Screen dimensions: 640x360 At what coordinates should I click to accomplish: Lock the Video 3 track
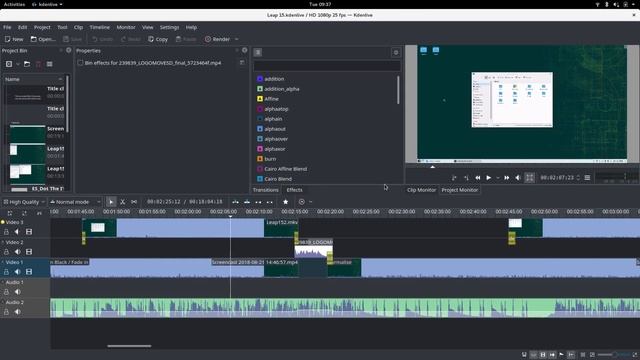pyautogui.click(x=6, y=232)
